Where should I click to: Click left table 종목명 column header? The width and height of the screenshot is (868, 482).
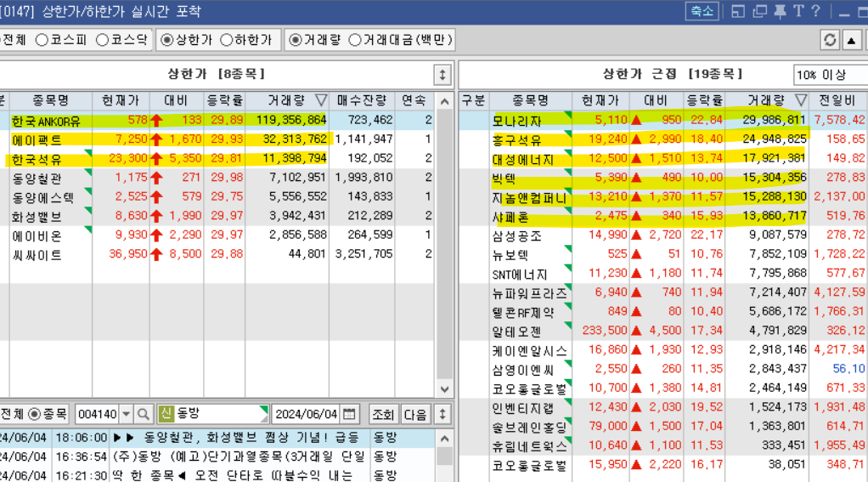point(50,100)
